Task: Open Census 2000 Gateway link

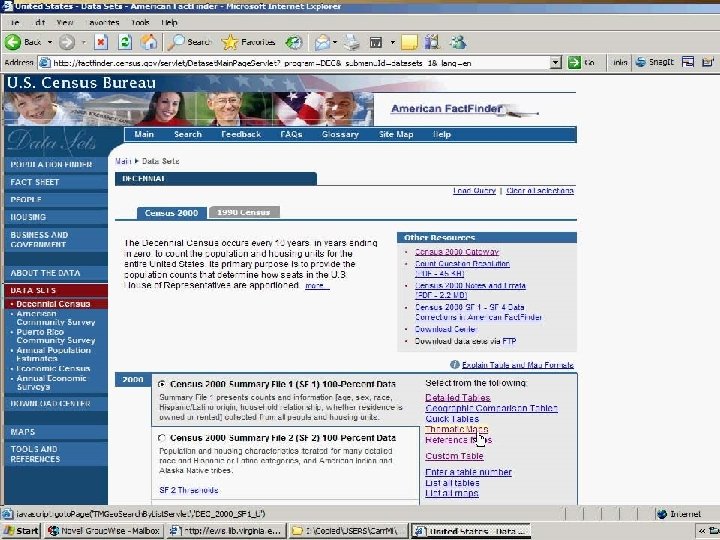Action: click(x=456, y=252)
